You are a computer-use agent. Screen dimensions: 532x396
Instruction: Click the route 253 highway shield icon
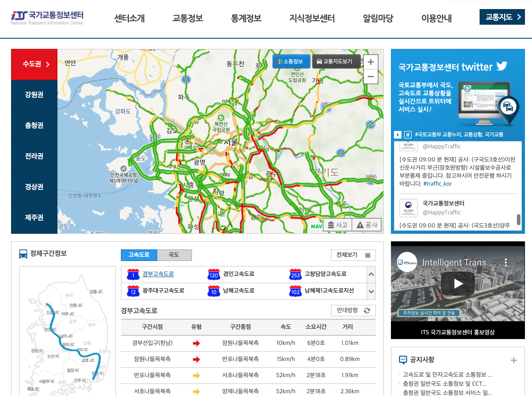[x=295, y=275]
